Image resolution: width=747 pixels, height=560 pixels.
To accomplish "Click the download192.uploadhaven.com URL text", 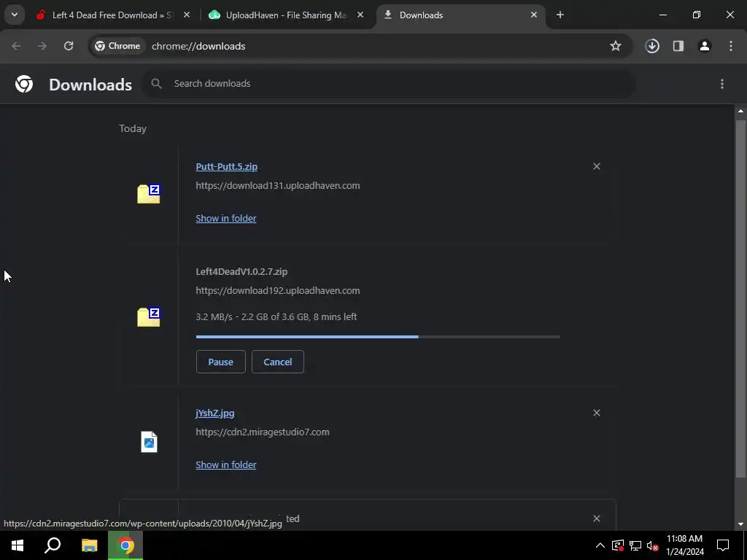I will click(x=278, y=290).
